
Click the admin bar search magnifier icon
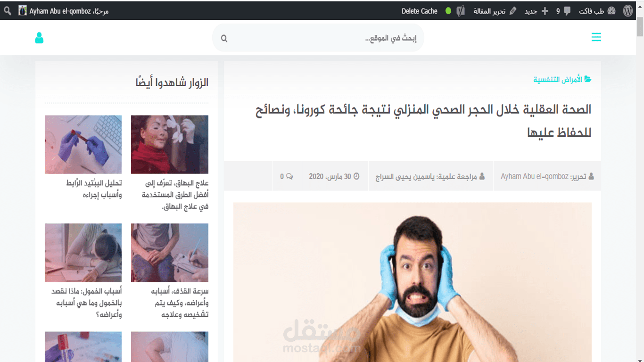click(x=8, y=10)
